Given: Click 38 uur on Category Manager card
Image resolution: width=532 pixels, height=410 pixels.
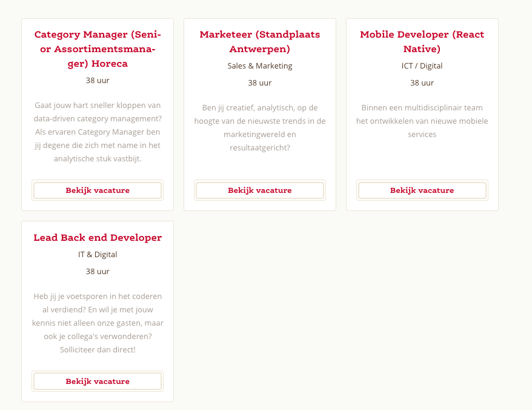Looking at the screenshot, I should (x=98, y=81).
